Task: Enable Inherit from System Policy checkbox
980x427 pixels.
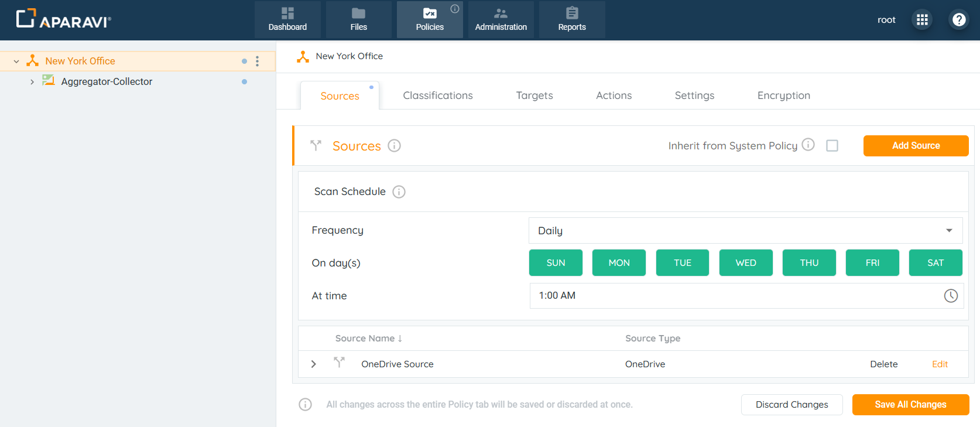Action: point(832,146)
